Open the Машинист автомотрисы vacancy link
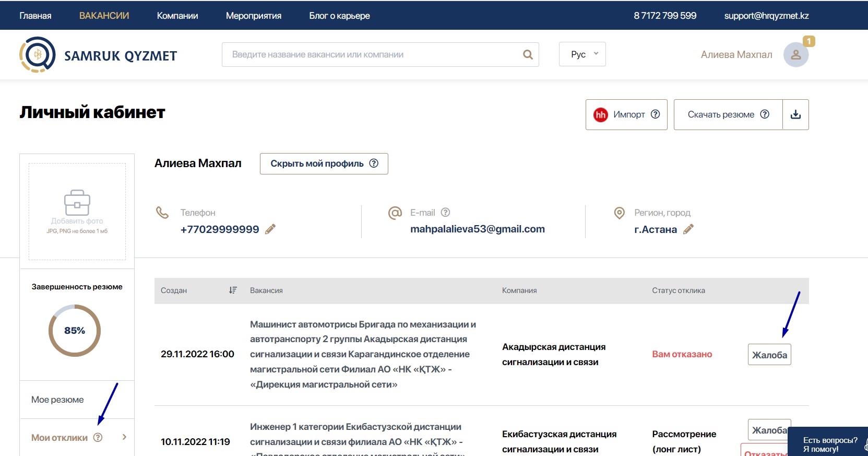The height and width of the screenshot is (456, 868). tap(363, 354)
